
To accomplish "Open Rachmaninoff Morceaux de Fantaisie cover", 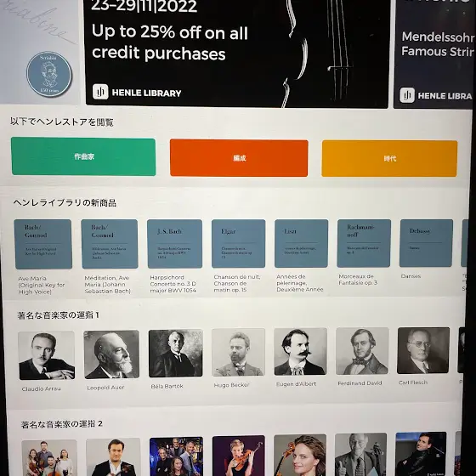I will [x=364, y=243].
